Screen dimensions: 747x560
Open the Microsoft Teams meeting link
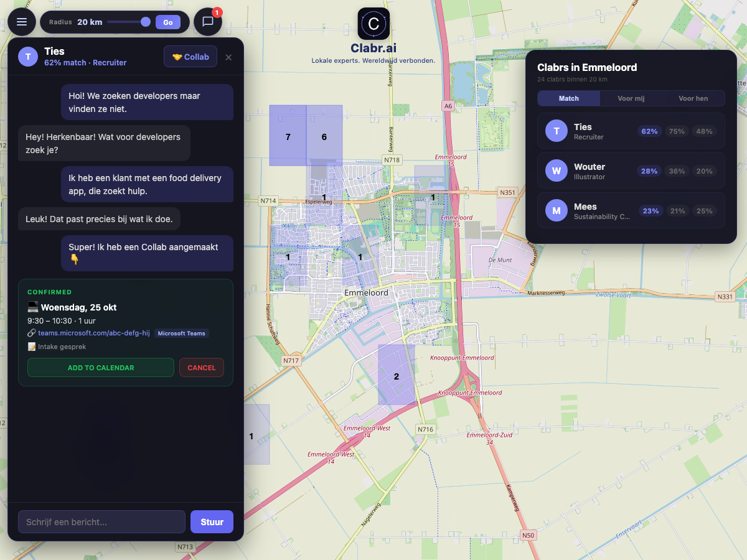tap(94, 333)
